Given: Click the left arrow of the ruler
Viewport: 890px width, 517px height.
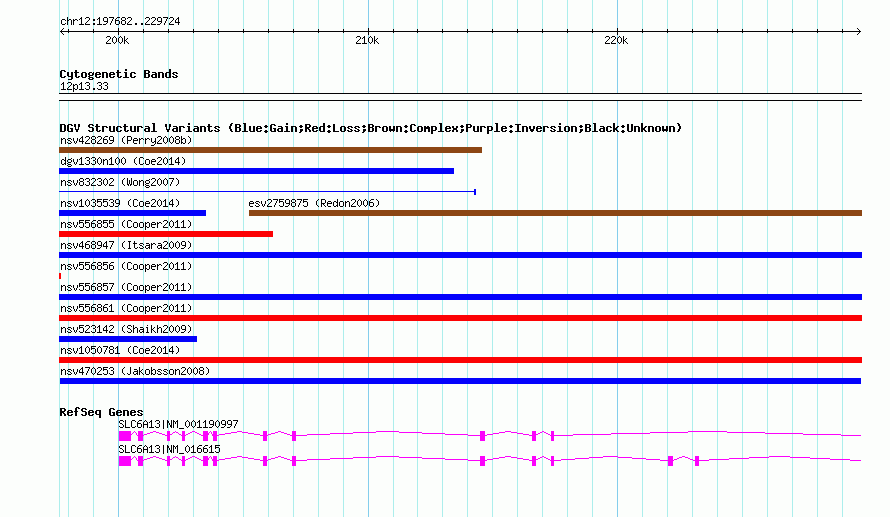Looking at the screenshot, I should click(62, 31).
